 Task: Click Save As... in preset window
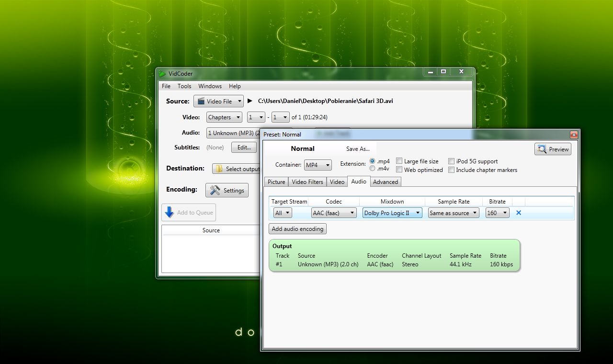click(358, 149)
